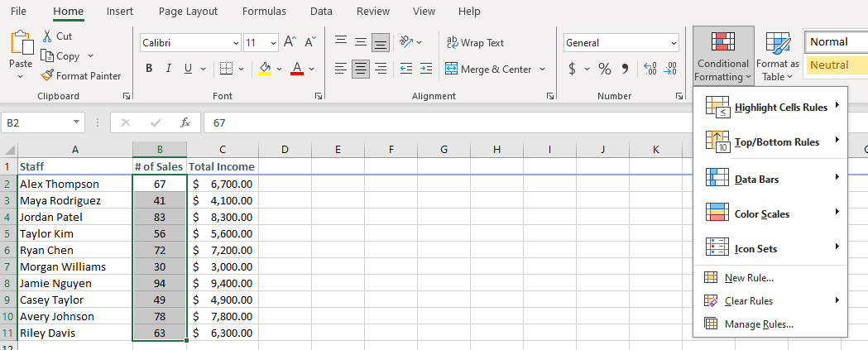Open the File tab
The height and width of the screenshot is (350, 868).
(18, 11)
